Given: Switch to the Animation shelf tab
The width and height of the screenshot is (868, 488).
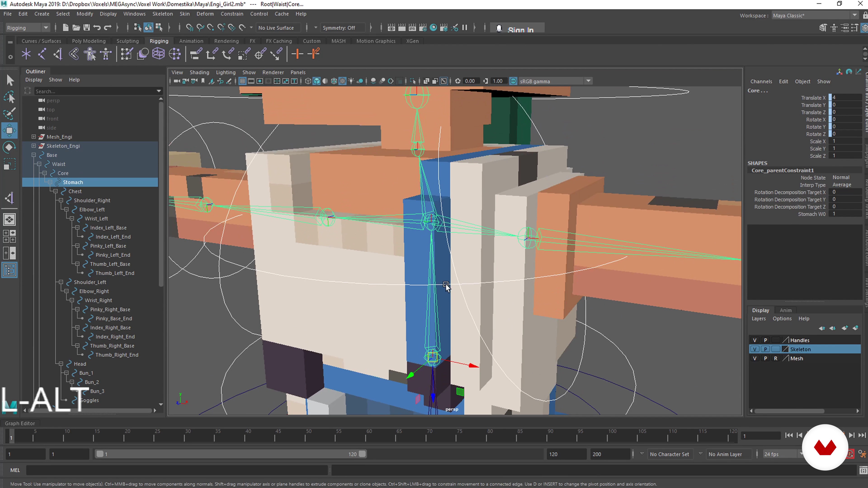Looking at the screenshot, I should (191, 41).
